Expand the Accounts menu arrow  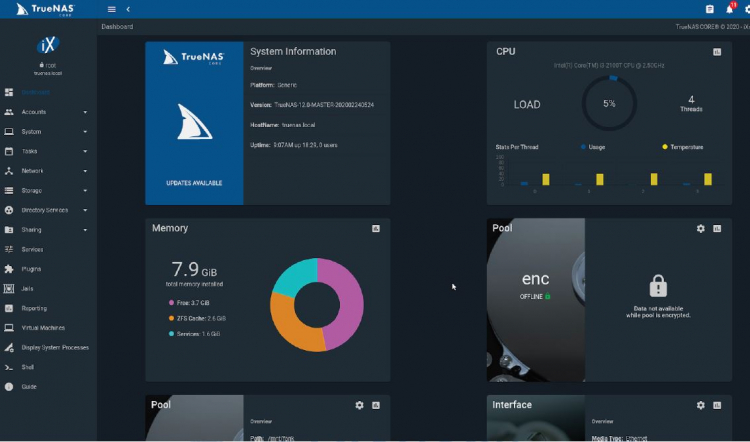[85, 112]
